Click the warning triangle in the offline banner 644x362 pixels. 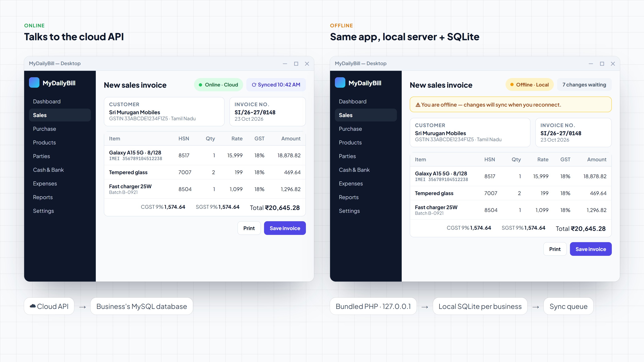(418, 105)
